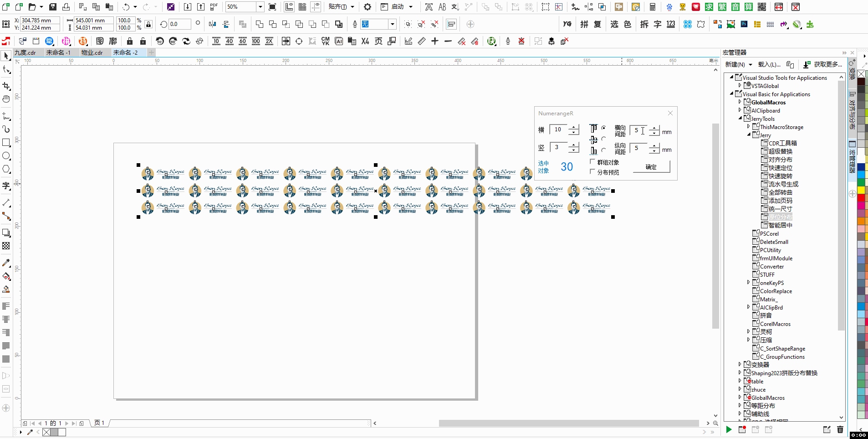Viewport: 868px width, 439px height.
Task: Pick the No color X swatch
Action: [862, 74]
